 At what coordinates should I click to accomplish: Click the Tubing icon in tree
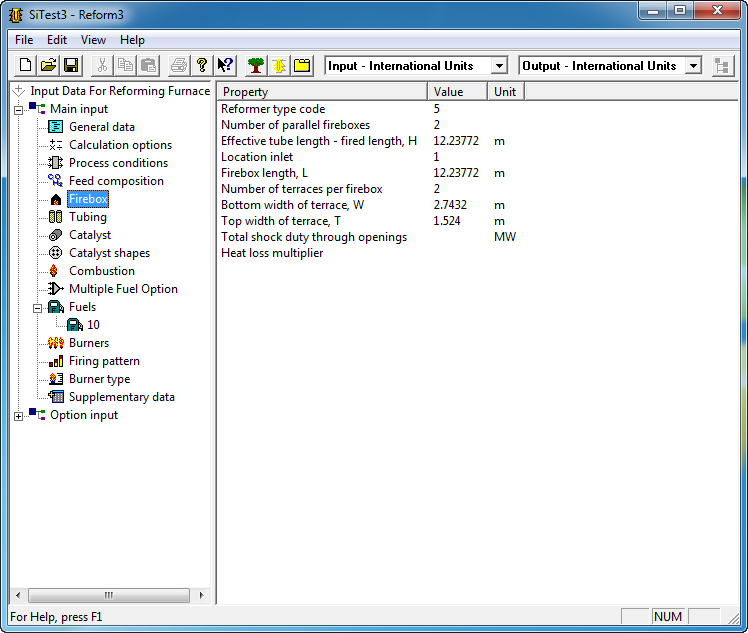tap(56, 217)
